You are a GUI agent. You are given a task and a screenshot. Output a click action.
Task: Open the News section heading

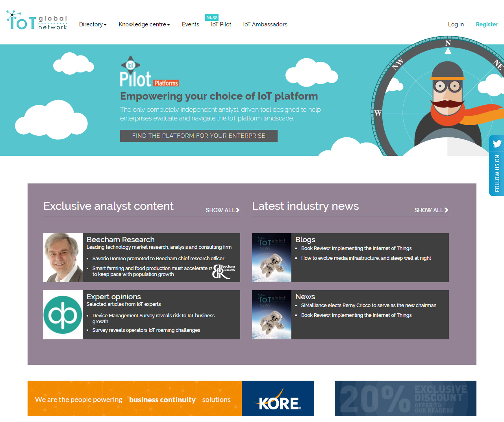point(305,296)
